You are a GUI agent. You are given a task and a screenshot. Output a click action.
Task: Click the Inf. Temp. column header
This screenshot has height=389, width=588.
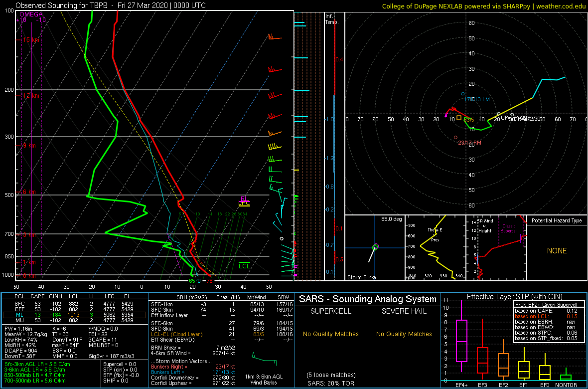(x=332, y=19)
